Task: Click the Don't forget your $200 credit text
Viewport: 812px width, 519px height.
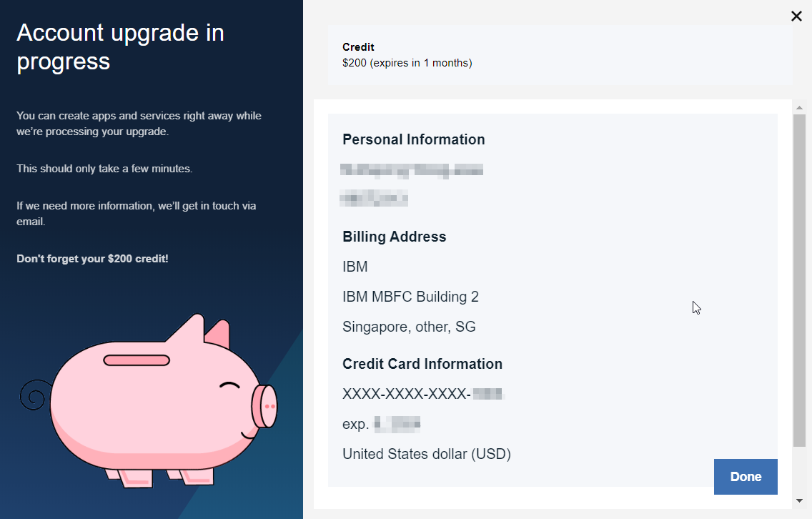Action: pyautogui.click(x=92, y=259)
